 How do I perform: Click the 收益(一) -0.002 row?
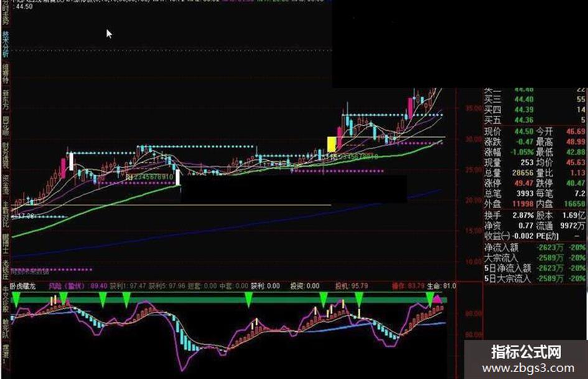508,236
